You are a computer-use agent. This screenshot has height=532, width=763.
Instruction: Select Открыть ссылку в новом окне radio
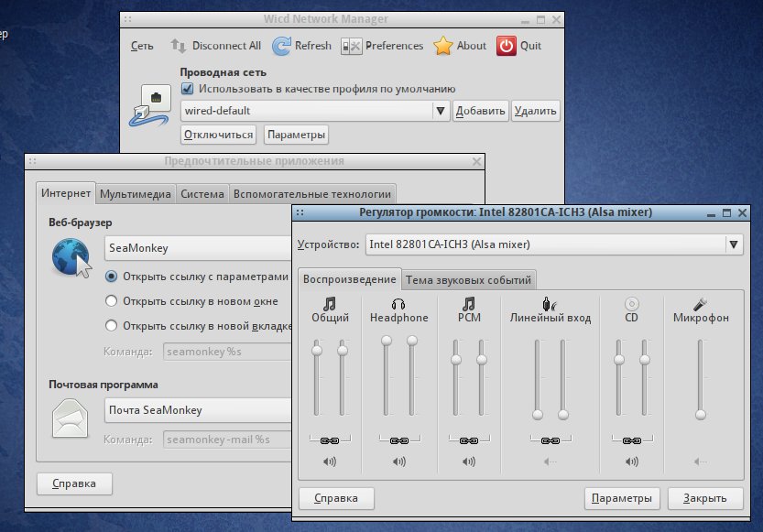111,301
